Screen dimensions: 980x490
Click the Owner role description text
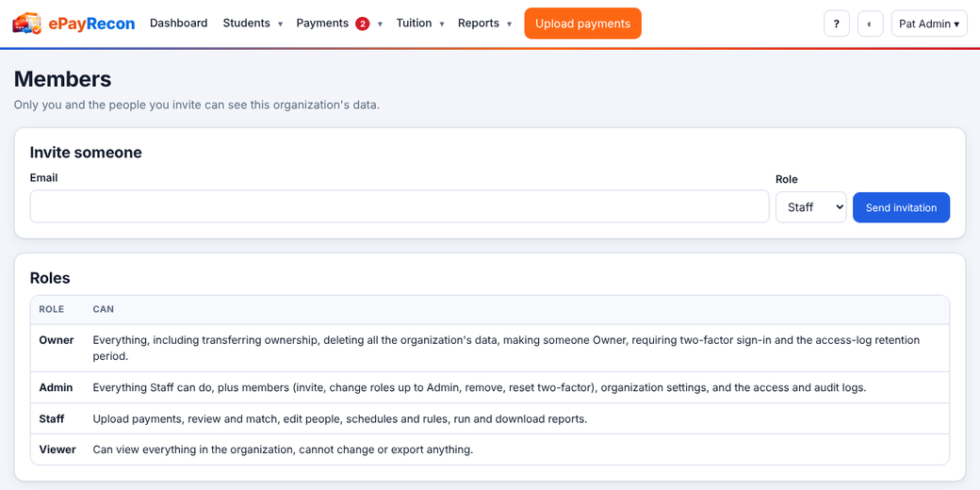click(506, 348)
